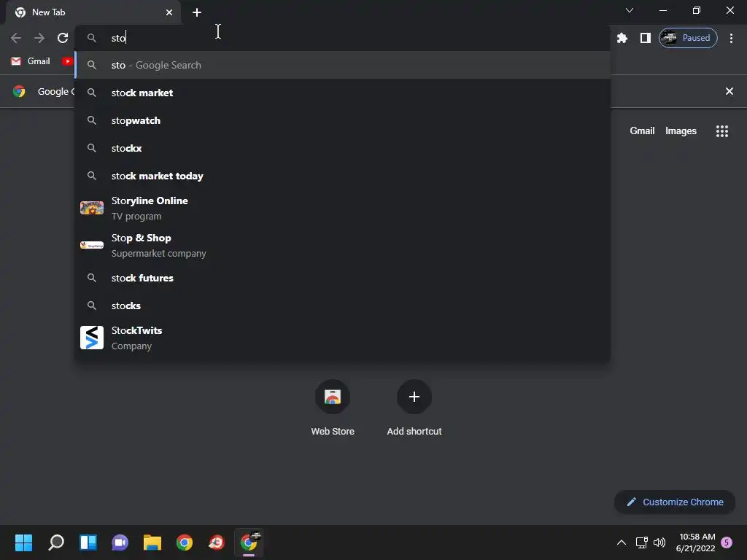Open the Extensions puzzle icon
Image resolution: width=747 pixels, height=560 pixels.
[x=622, y=38]
